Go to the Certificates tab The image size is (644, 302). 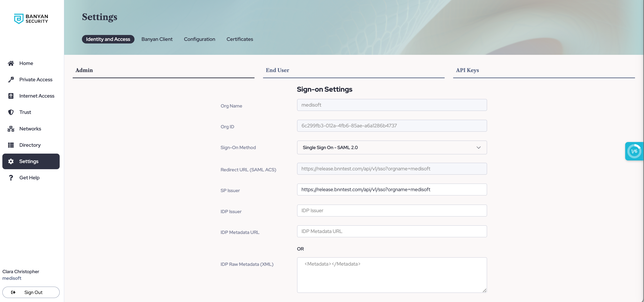[x=240, y=39]
